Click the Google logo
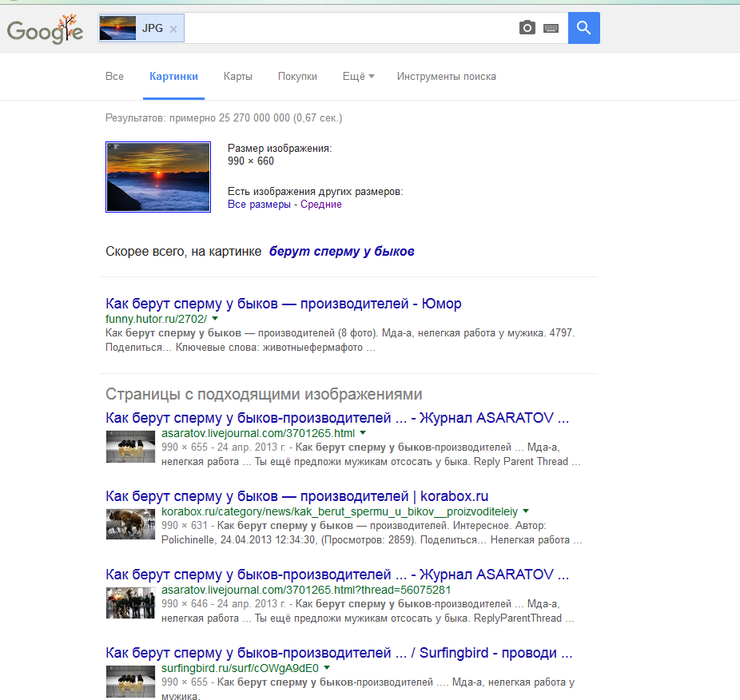This screenshot has width=740, height=700. 45,30
